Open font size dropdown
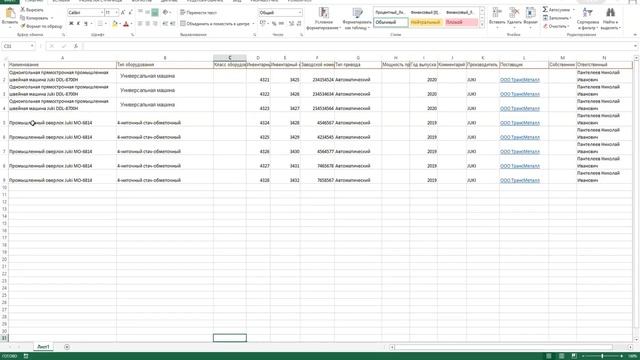Screen dimensions: 640x360 (116, 13)
